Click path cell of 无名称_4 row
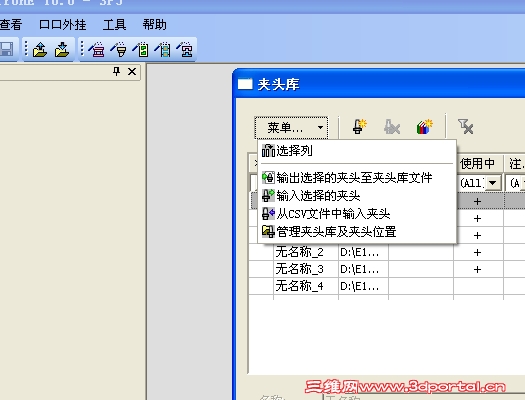The image size is (525, 400). click(363, 286)
